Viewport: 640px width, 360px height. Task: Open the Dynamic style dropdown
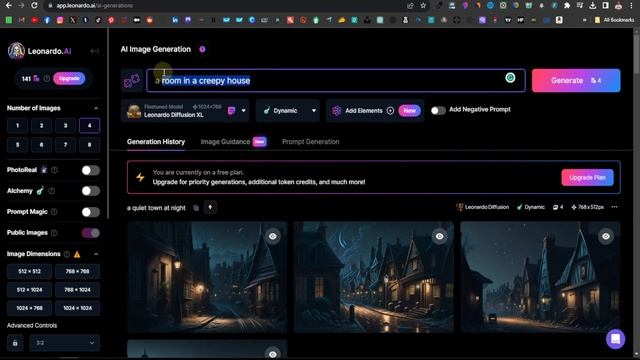[x=287, y=111]
